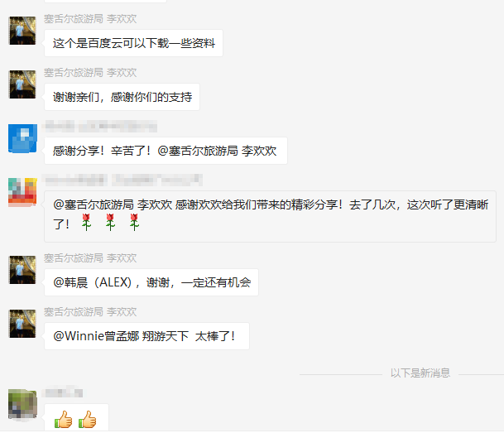Viewport: 504px width, 433px height.
Task: Click the first rose emoji in message
Action: click(x=86, y=222)
